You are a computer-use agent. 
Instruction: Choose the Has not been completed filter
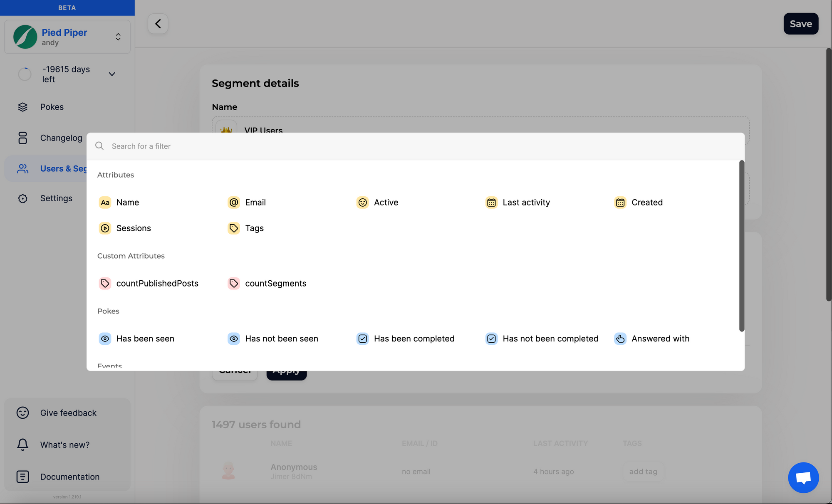pos(491,339)
